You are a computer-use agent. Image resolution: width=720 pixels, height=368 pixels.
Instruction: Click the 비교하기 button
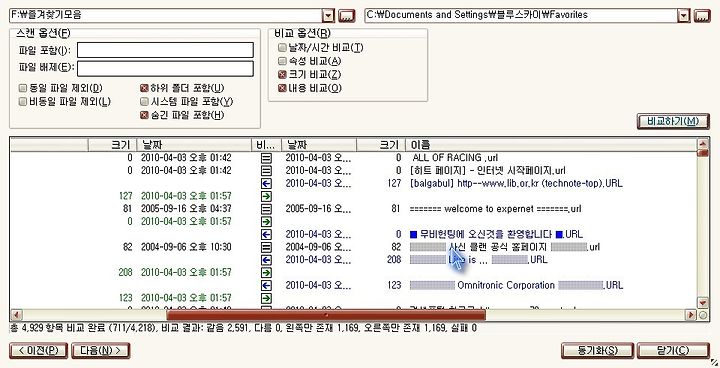point(673,121)
